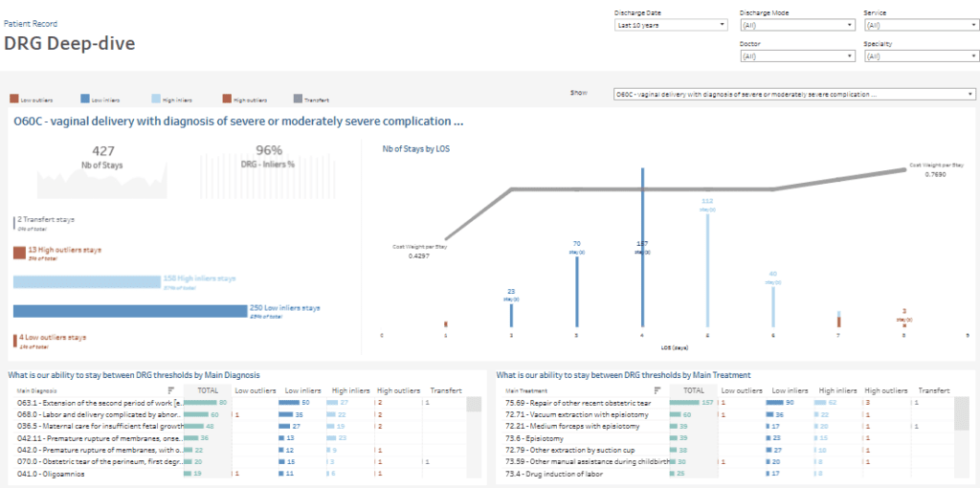Click the DRG Inliers % sparkline chart

pos(269,177)
